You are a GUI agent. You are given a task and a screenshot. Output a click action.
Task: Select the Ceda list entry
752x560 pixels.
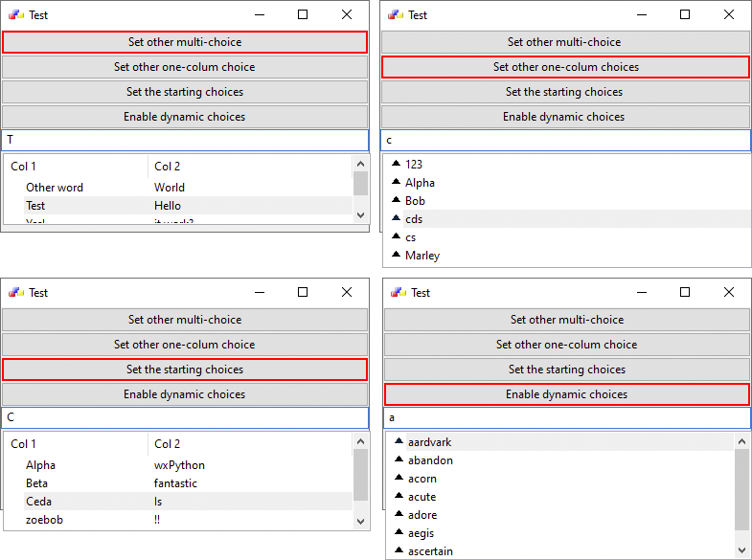[39, 502]
